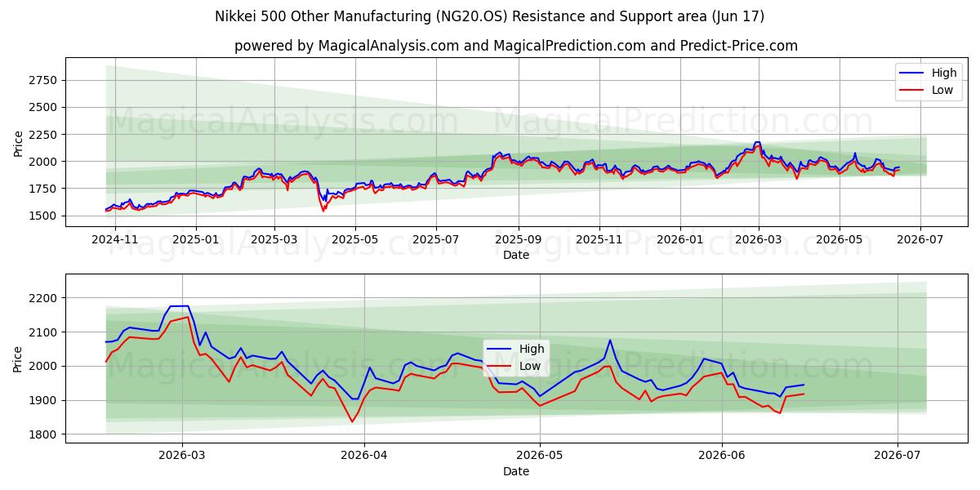Click the '2025-11' date tick label

click(x=599, y=239)
